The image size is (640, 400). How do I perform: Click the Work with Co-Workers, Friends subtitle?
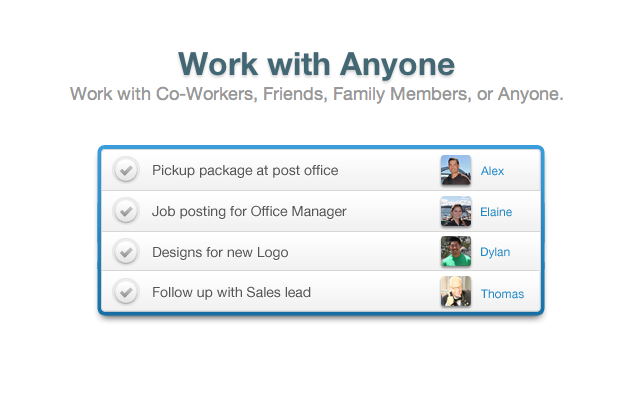tap(317, 95)
